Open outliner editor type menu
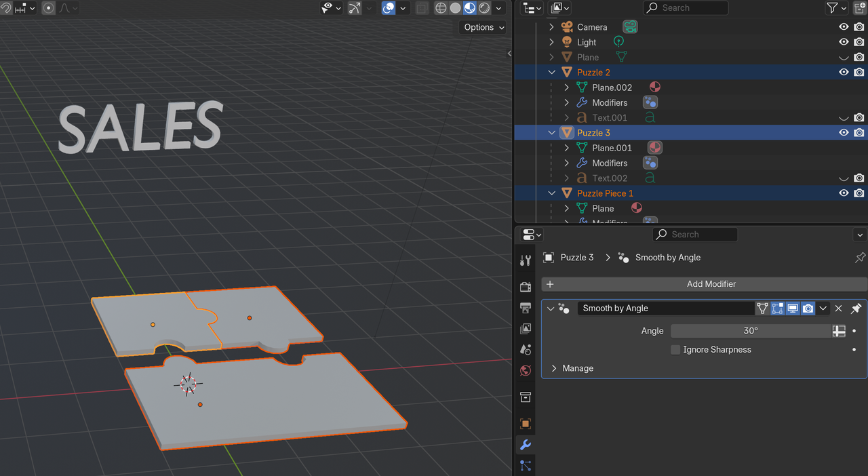The height and width of the screenshot is (476, 868). tap(532, 8)
